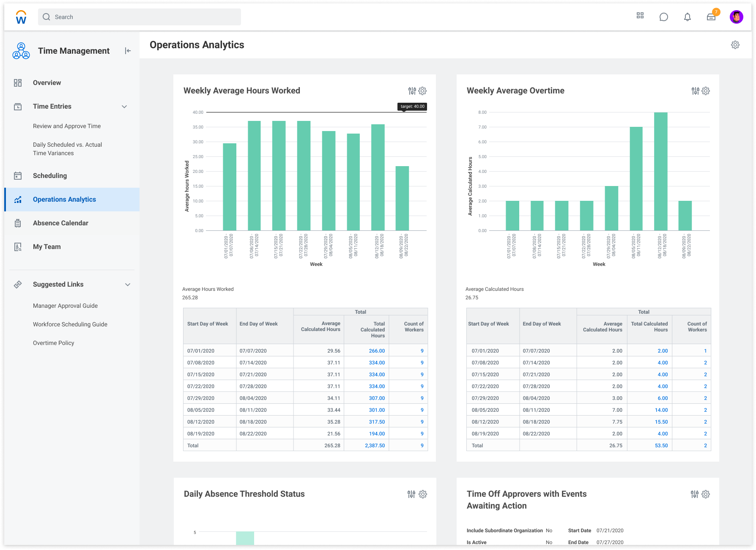Collapse the Time Entries section
Screen dimensions: 756x550
coord(124,107)
